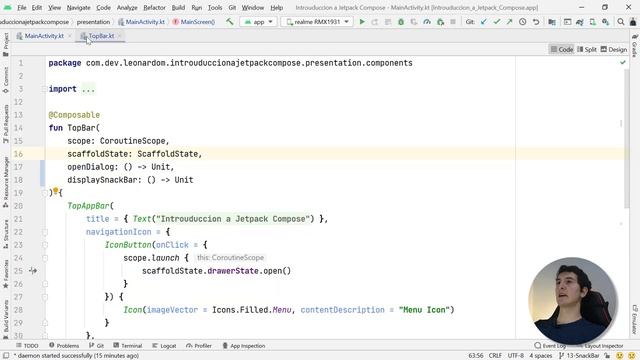The image size is (640, 360).
Task: Click the Search Everywhere magnifier icon
Action: [621, 22]
